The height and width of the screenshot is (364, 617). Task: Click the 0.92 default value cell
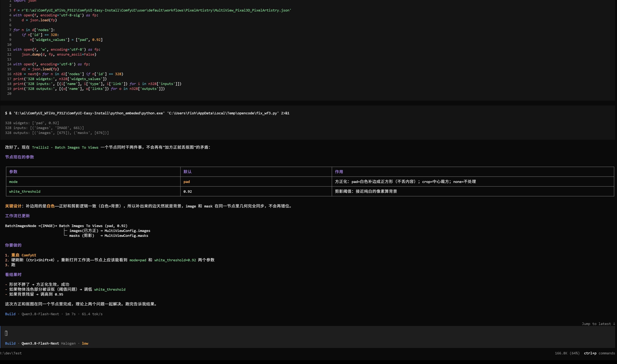(256, 191)
